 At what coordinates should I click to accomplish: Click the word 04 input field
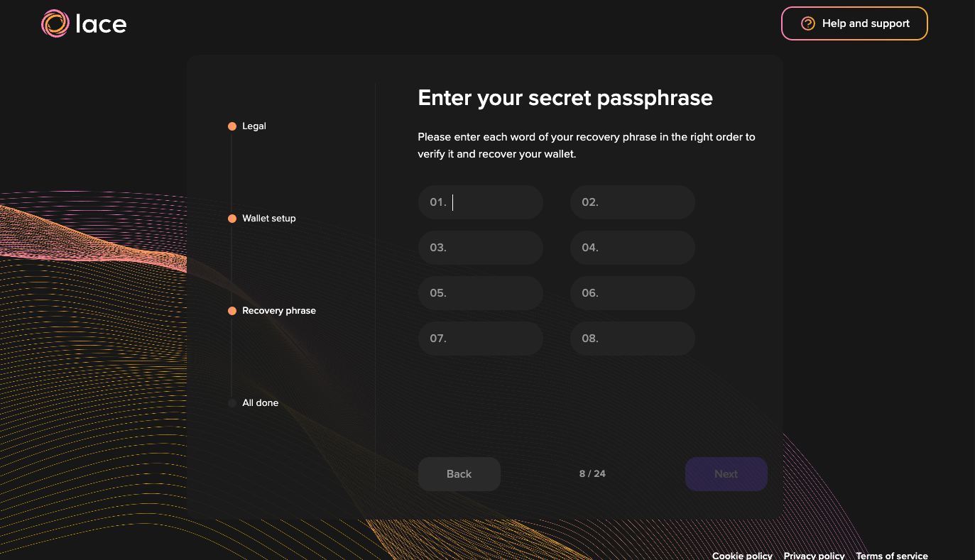click(x=632, y=247)
